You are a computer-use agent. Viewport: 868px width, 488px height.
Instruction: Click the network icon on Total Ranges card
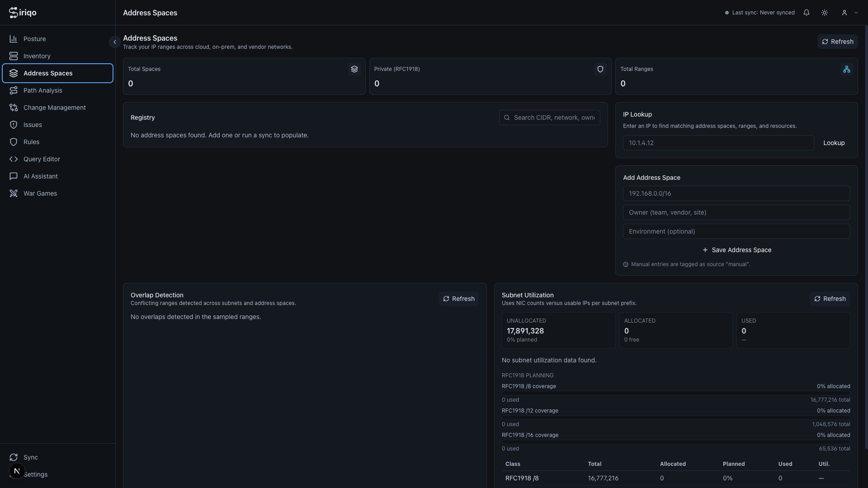(847, 69)
